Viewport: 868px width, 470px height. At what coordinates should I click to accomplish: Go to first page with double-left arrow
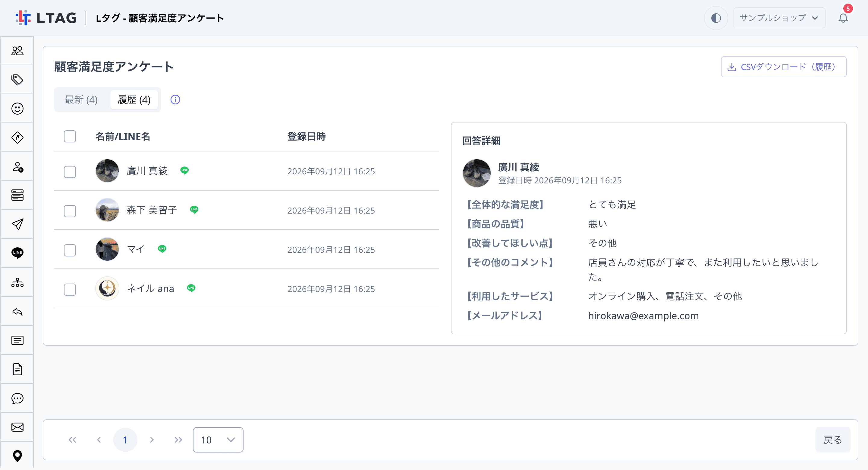pyautogui.click(x=72, y=440)
